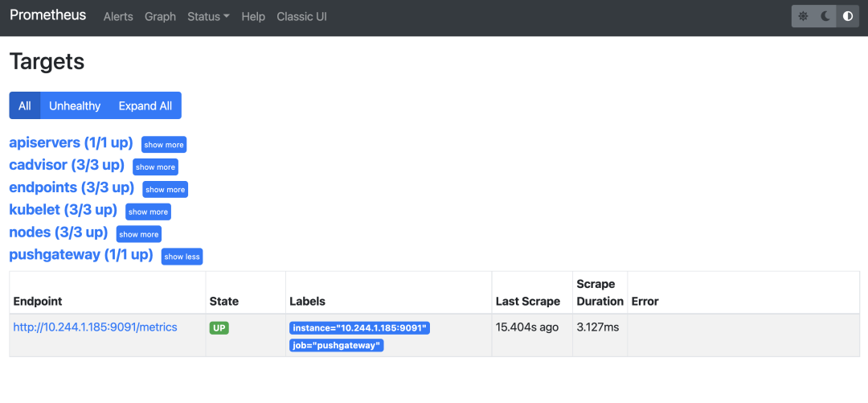This screenshot has height=403, width=868.
Task: Show more for apiservers group
Action: click(164, 145)
